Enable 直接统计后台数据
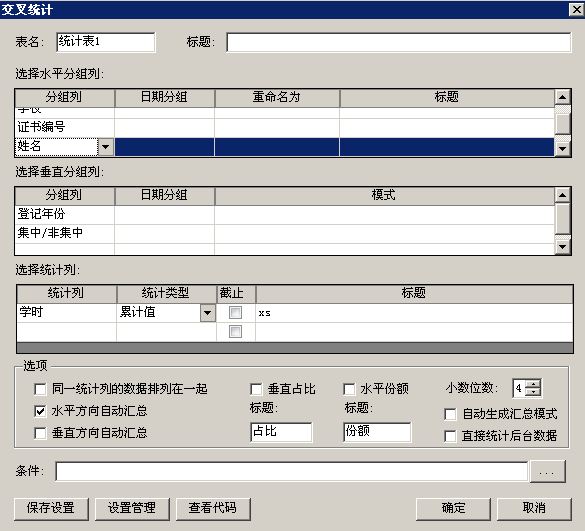 click(x=450, y=436)
